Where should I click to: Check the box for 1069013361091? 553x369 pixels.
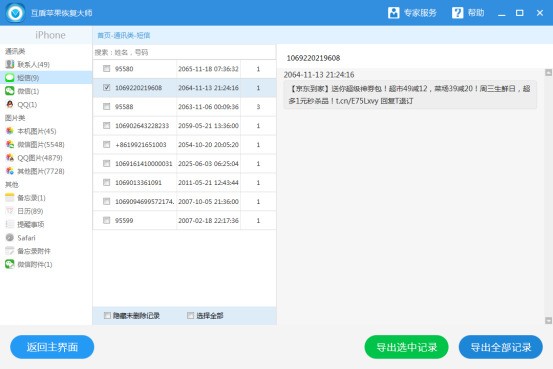pyautogui.click(x=107, y=182)
